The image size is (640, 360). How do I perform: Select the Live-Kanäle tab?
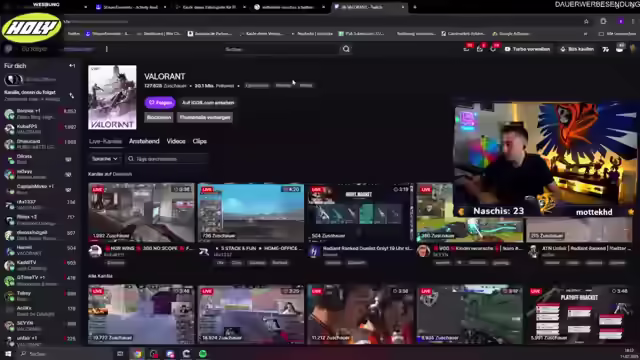[x=105, y=141]
